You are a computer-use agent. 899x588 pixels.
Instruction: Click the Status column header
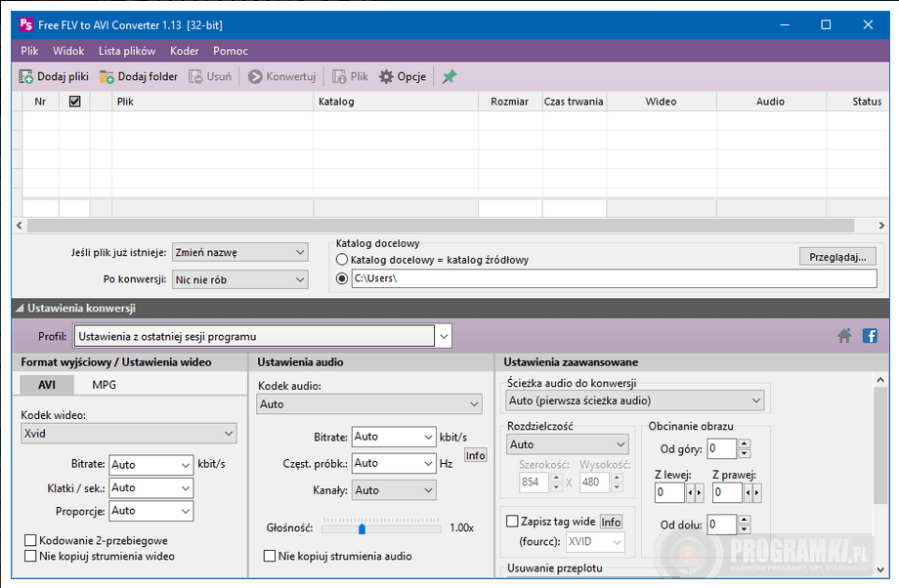click(858, 102)
